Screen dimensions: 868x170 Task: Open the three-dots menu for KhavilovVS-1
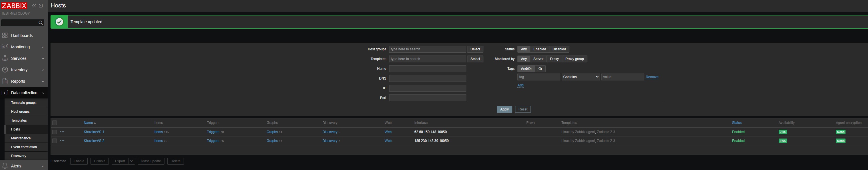click(62, 132)
